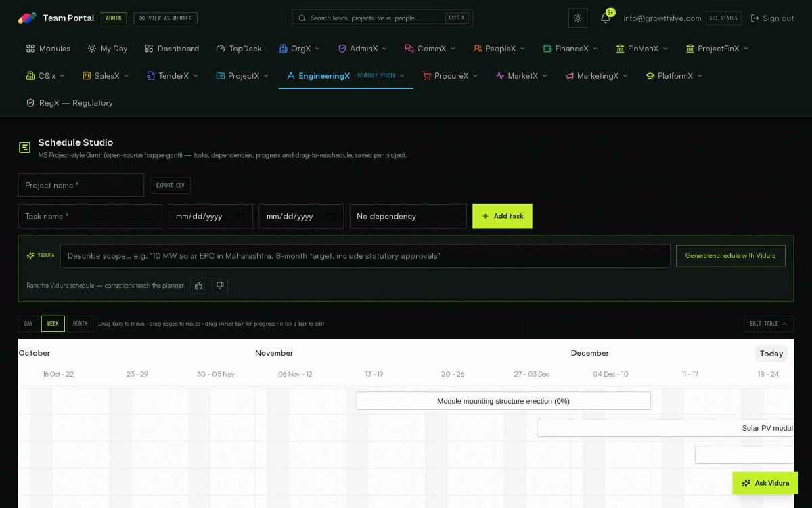Jump to Today on the Gantt
The width and height of the screenshot is (812, 508).
771,354
